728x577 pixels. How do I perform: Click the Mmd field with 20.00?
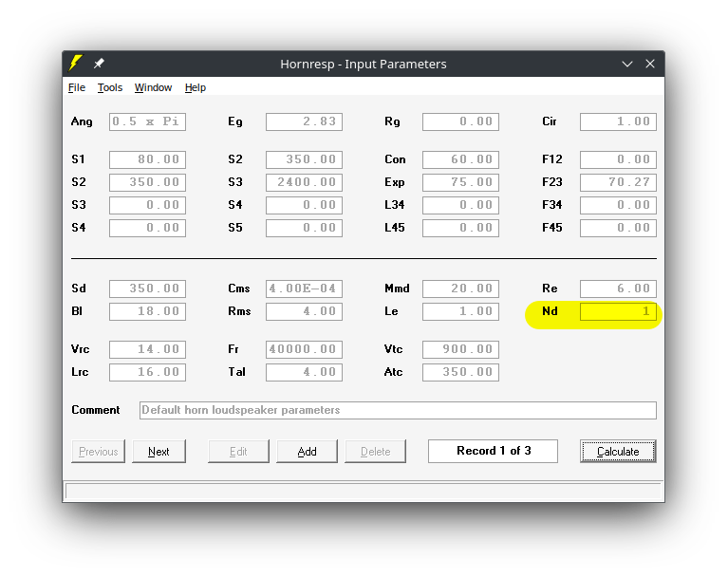[460, 288]
